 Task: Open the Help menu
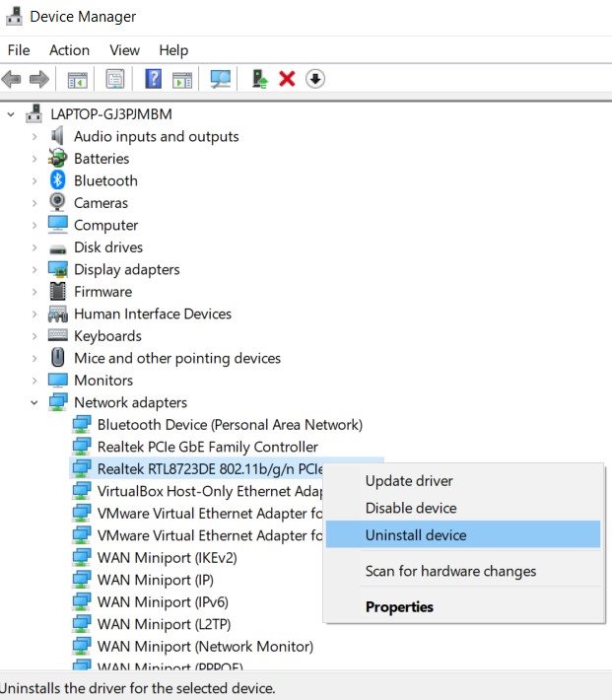[173, 50]
